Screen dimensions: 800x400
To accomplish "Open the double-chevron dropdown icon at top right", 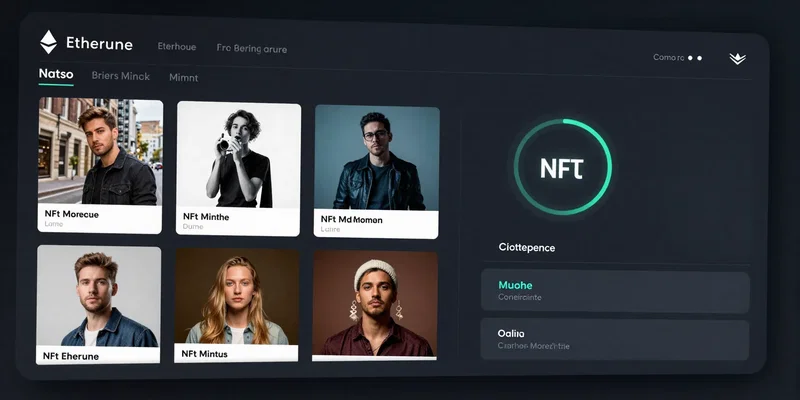I will tap(737, 59).
